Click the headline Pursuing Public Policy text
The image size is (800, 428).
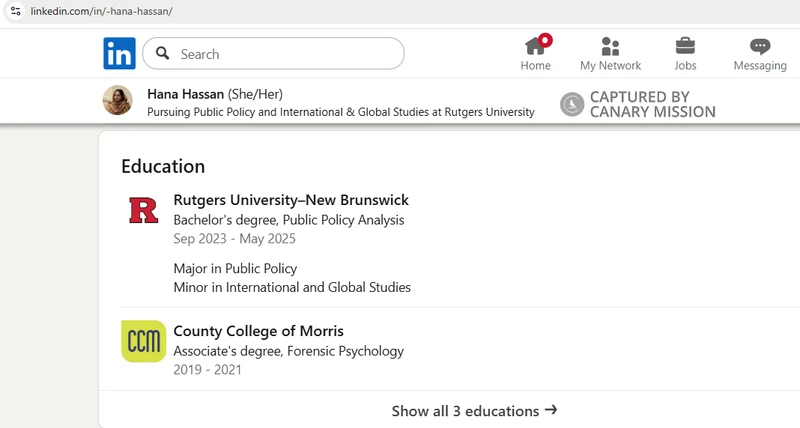[341, 112]
